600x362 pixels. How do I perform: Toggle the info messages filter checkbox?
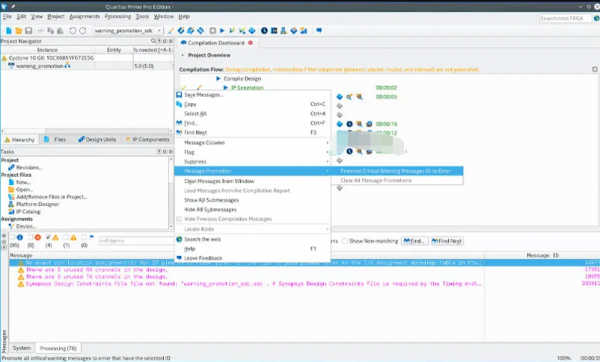pyautogui.click(x=13, y=237)
